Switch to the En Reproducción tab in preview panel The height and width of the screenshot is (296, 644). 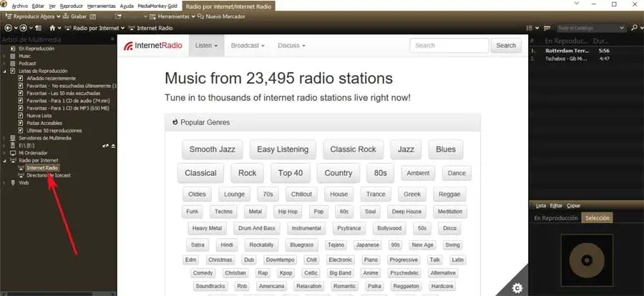[556, 218]
